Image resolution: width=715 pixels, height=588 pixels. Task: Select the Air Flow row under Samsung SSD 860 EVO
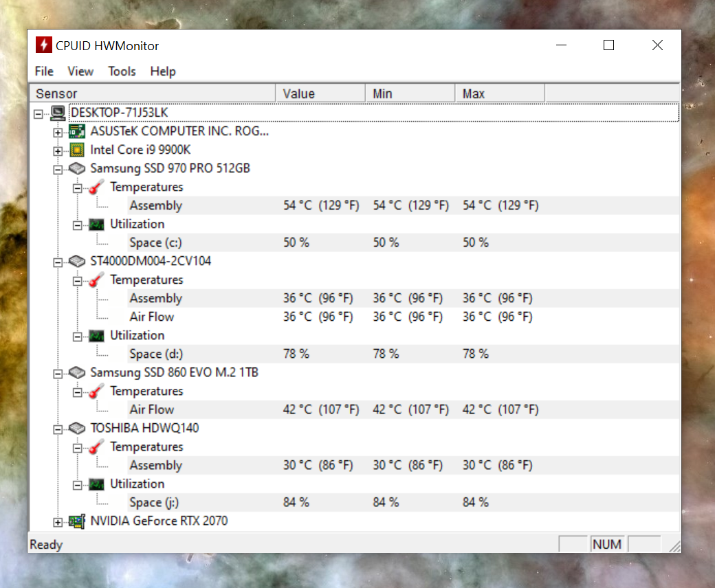pos(152,409)
